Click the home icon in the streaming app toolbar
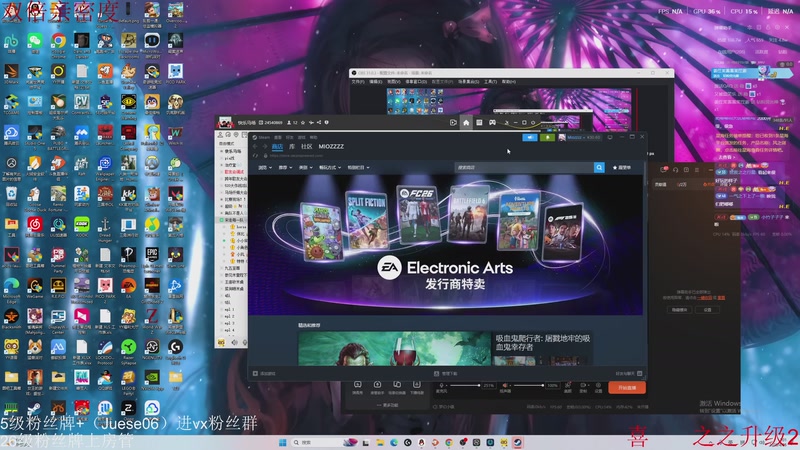 (466, 122)
